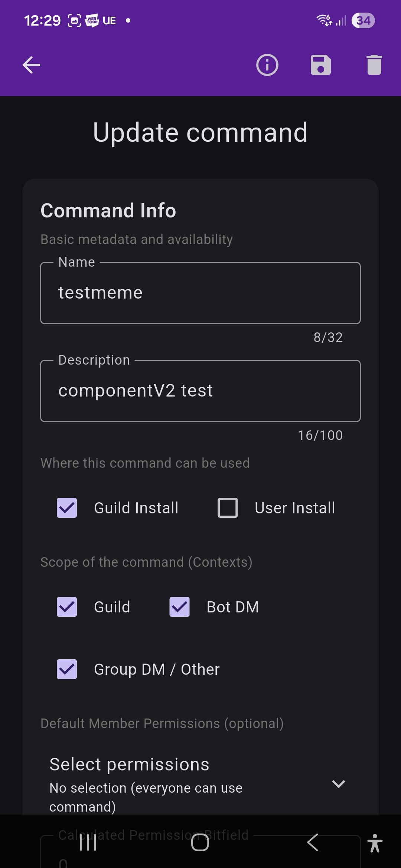Viewport: 401px width, 868px height.
Task: Tap the trash icon to delete the command
Action: (x=374, y=65)
